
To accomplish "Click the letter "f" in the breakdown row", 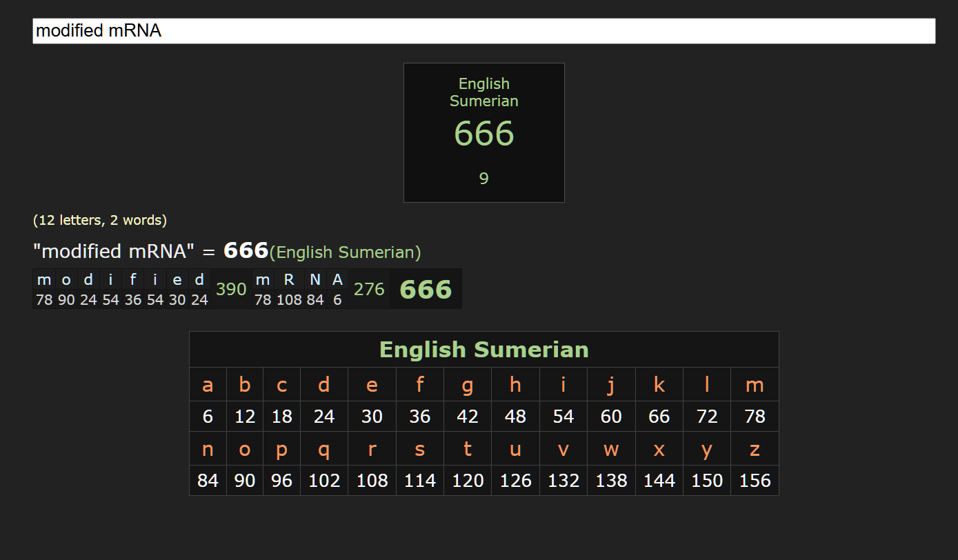I will 133,280.
